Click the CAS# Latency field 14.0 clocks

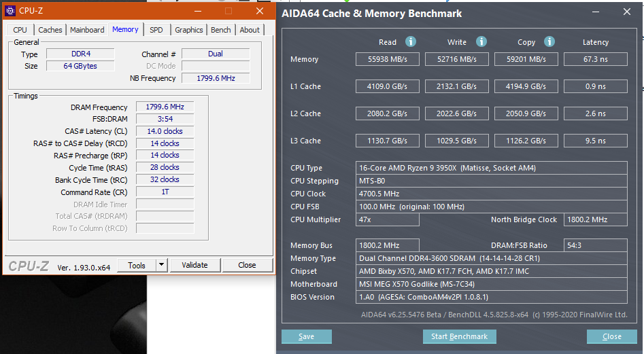pyautogui.click(x=165, y=131)
